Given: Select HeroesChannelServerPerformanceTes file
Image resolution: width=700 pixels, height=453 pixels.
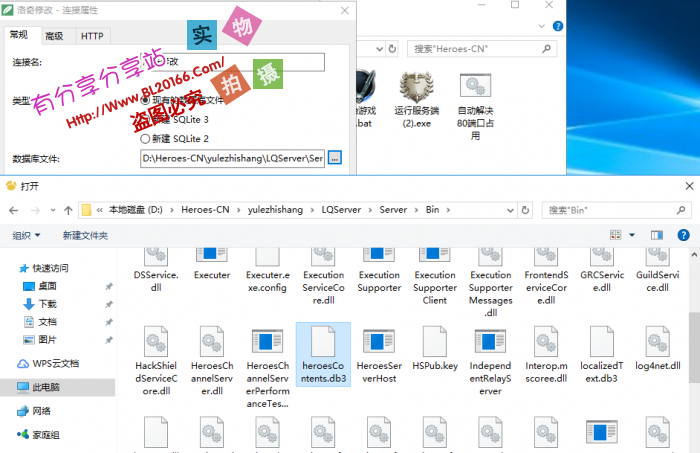Looking at the screenshot, I should (x=267, y=367).
